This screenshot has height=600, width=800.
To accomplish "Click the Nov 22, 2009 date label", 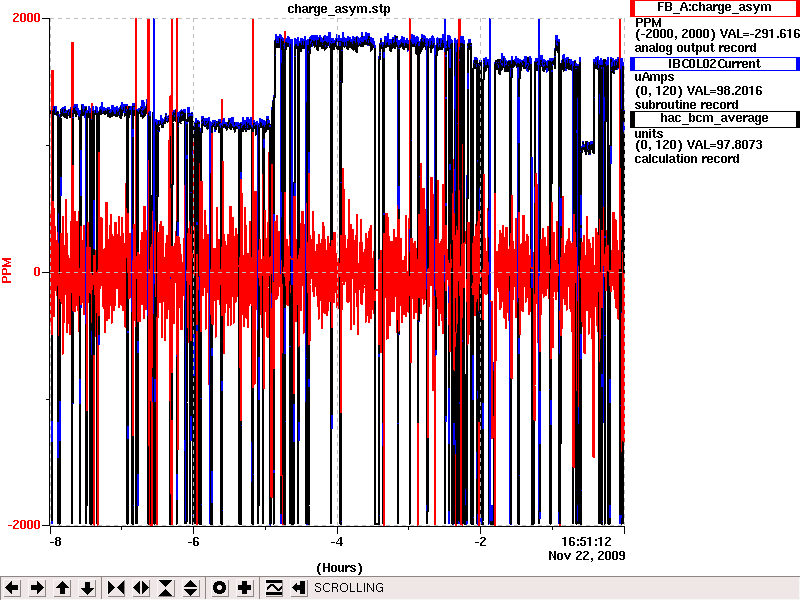I will coord(587,555).
